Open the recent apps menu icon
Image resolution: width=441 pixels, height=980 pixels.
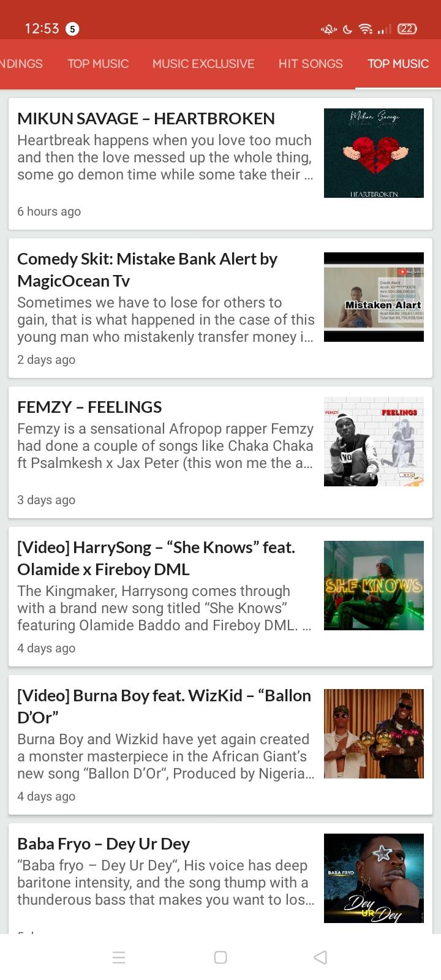tap(119, 957)
